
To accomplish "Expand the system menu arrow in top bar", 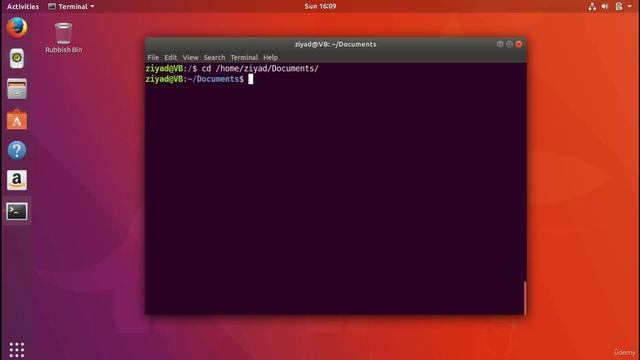I will pyautogui.click(x=629, y=7).
